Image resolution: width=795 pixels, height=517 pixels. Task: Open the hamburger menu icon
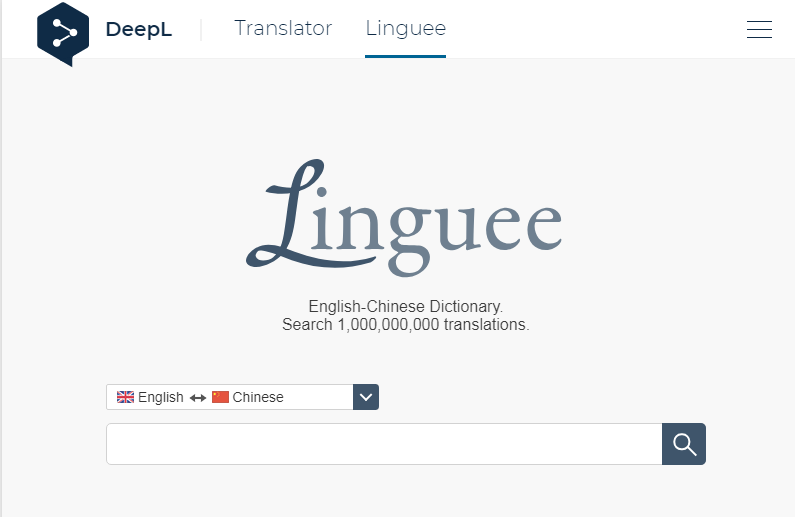(759, 29)
